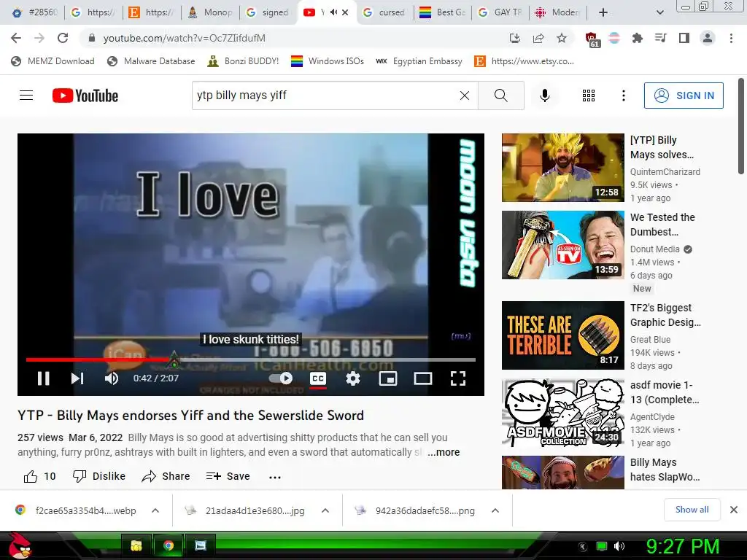Image resolution: width=747 pixels, height=560 pixels.
Task: Expand description with ...more
Action: 444,452
